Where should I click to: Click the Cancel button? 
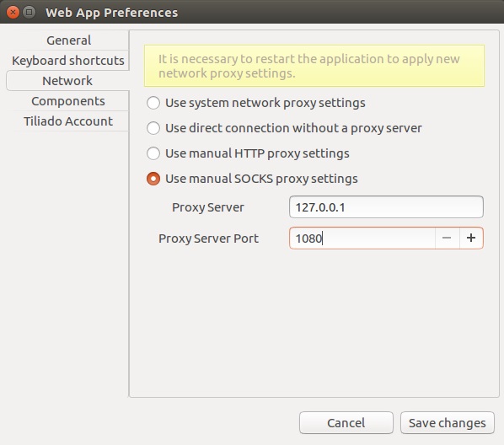point(346,423)
